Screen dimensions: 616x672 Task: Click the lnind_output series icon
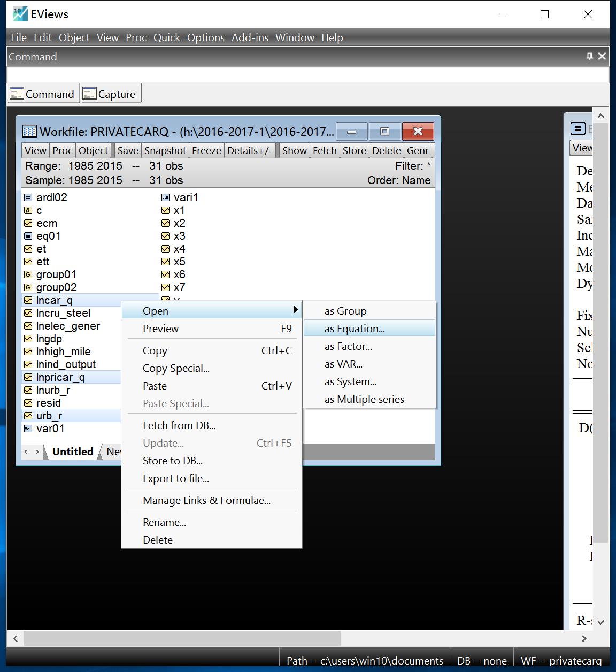pyautogui.click(x=28, y=364)
